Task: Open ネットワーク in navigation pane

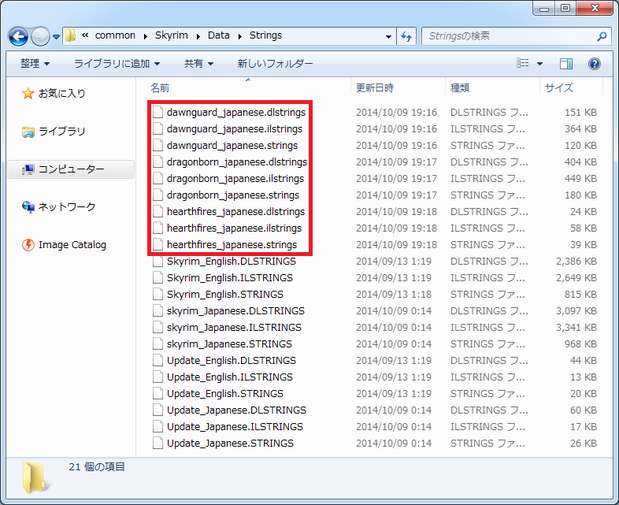Action: tap(59, 207)
